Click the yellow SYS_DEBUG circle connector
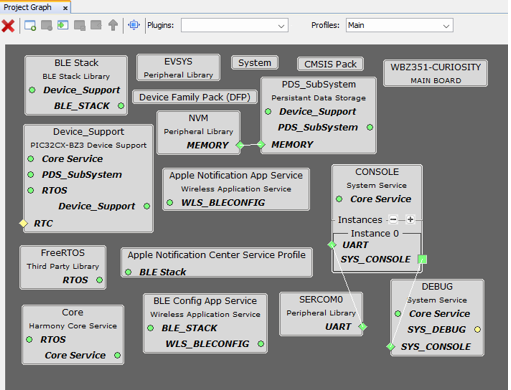This screenshot has height=390, width=511. [478, 330]
